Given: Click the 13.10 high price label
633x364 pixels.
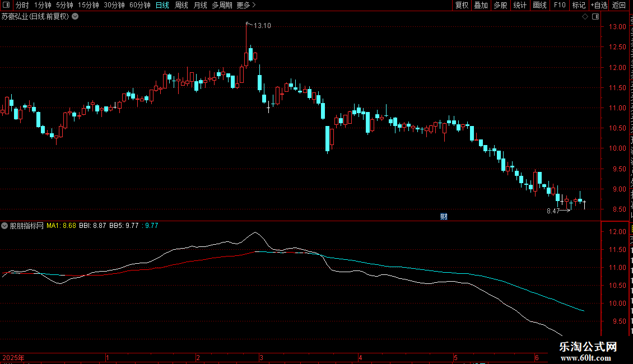Looking at the screenshot, I should pos(262,26).
